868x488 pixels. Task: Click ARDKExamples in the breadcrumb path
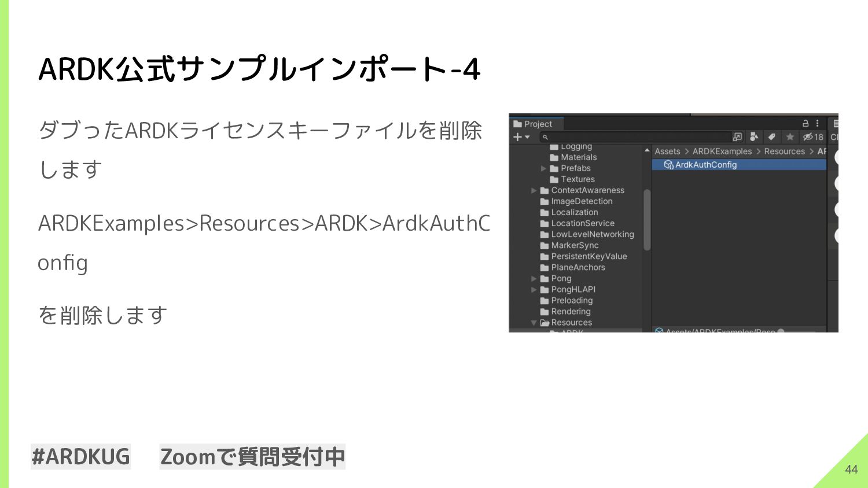722,151
